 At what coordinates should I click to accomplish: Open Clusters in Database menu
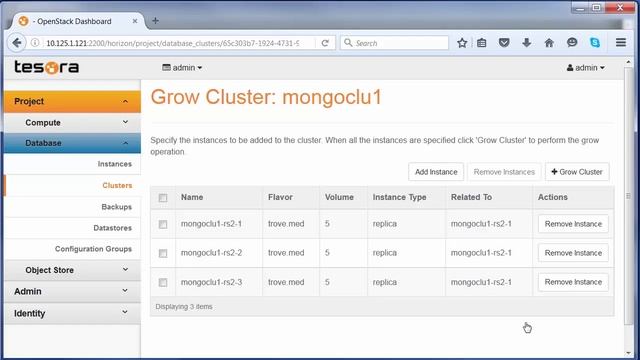[117, 185]
